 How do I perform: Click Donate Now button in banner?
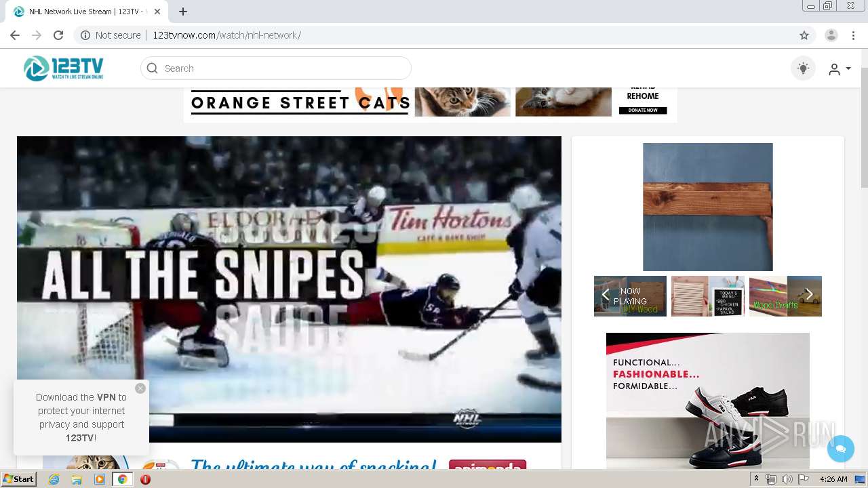point(643,110)
